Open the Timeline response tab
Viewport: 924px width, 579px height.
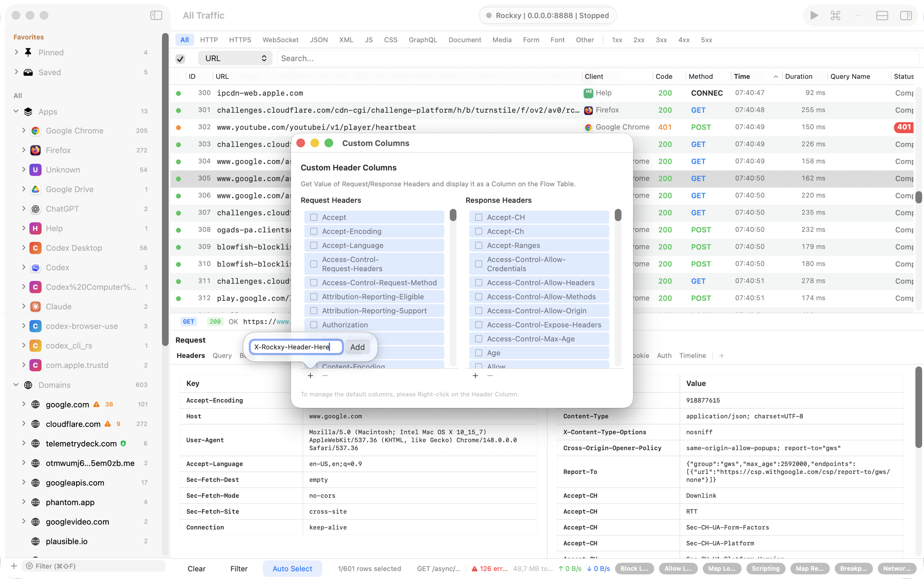693,356
